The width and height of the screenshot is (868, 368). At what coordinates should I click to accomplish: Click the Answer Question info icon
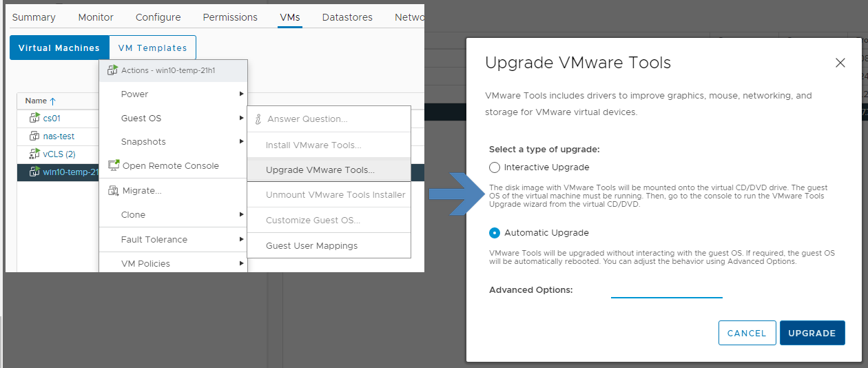click(x=258, y=119)
